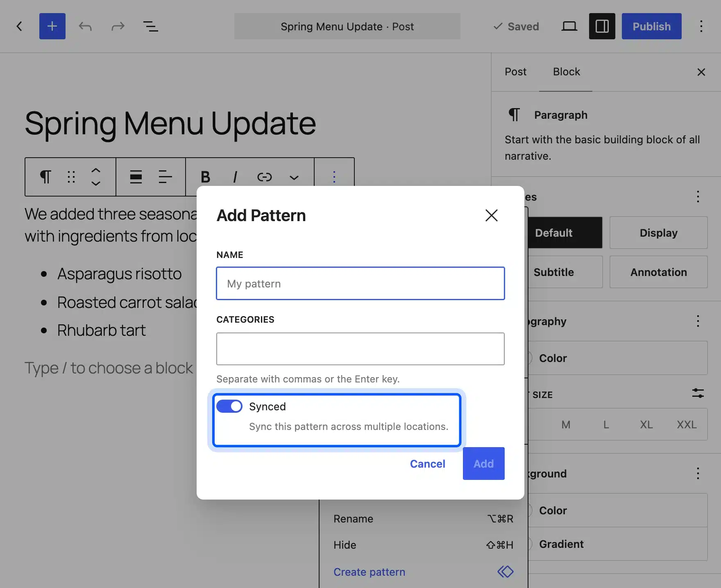Close the Add Pattern dialog
The width and height of the screenshot is (721, 588).
[492, 215]
